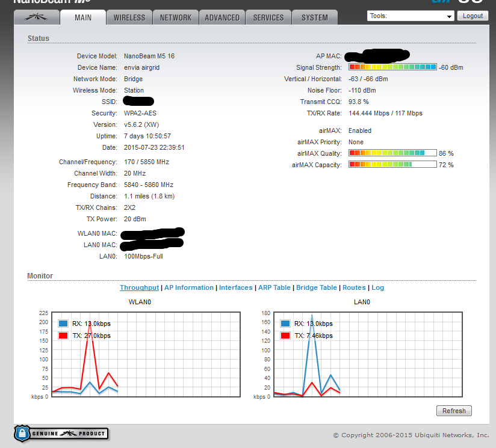The width and height of the screenshot is (496, 448).
Task: Select the airMAX Priority value None
Action: click(356, 142)
